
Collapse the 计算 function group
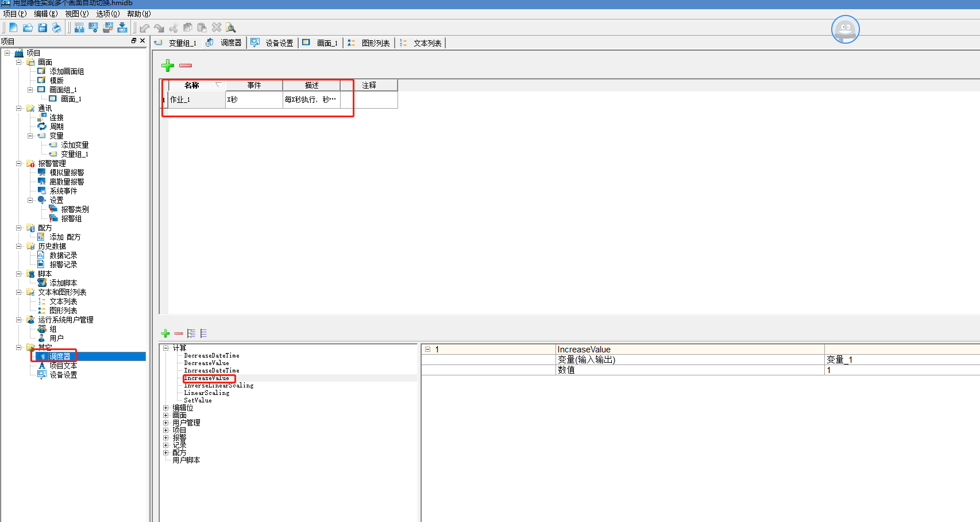[x=166, y=348]
